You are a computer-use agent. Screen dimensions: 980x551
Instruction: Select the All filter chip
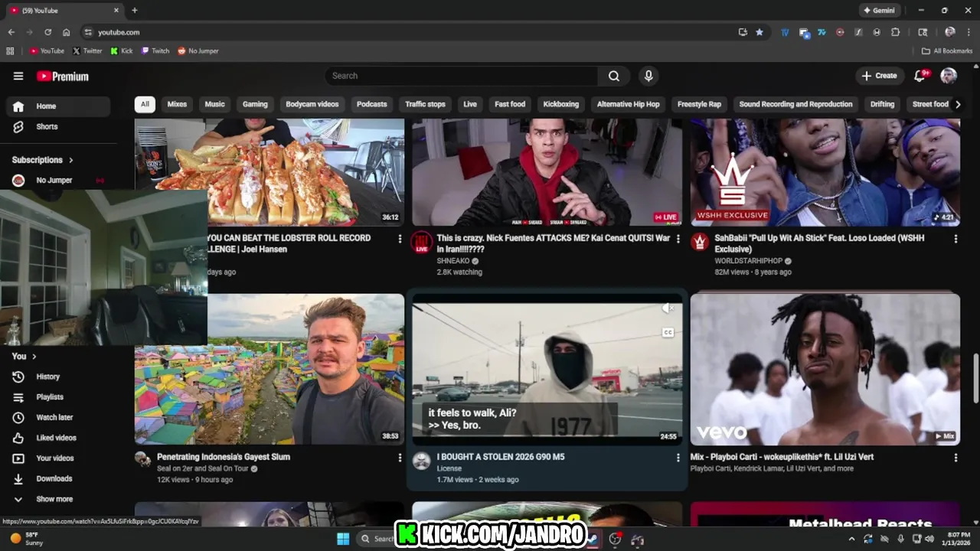pos(145,104)
